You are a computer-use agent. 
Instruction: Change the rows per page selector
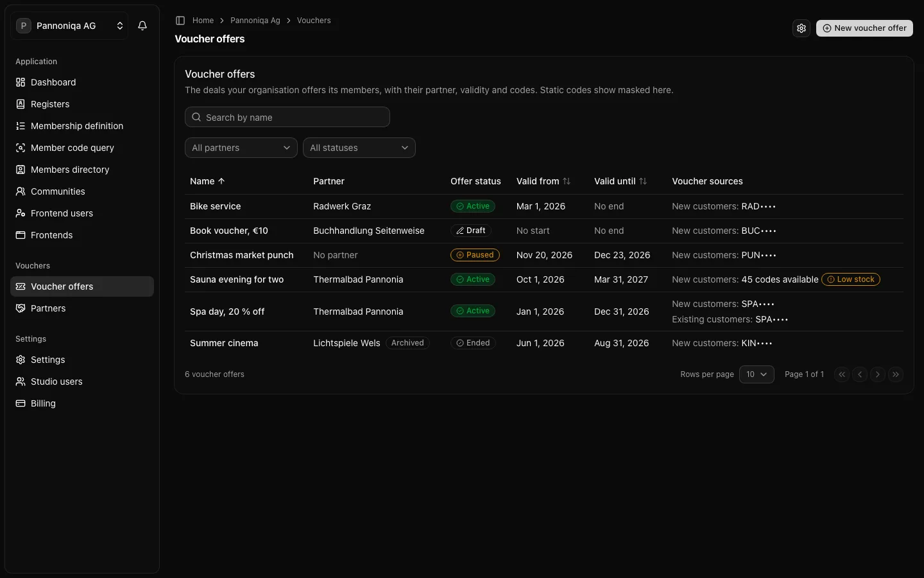757,374
